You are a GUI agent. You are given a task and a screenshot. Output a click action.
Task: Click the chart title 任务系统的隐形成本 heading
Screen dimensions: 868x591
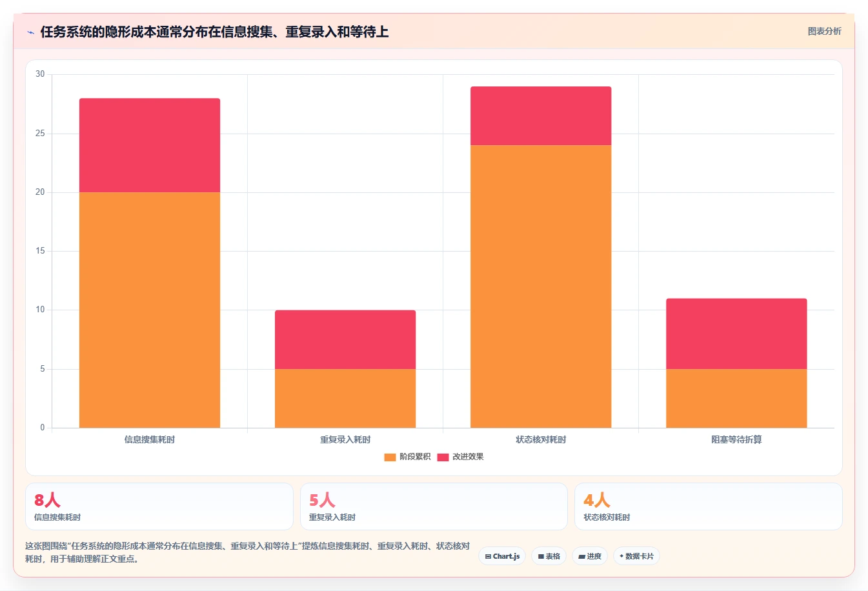[x=214, y=32]
